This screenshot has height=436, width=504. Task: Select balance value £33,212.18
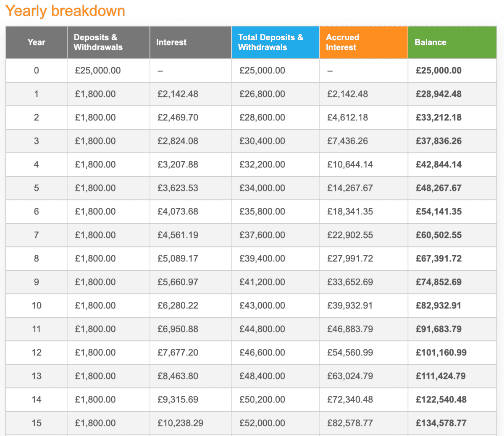[x=438, y=117]
